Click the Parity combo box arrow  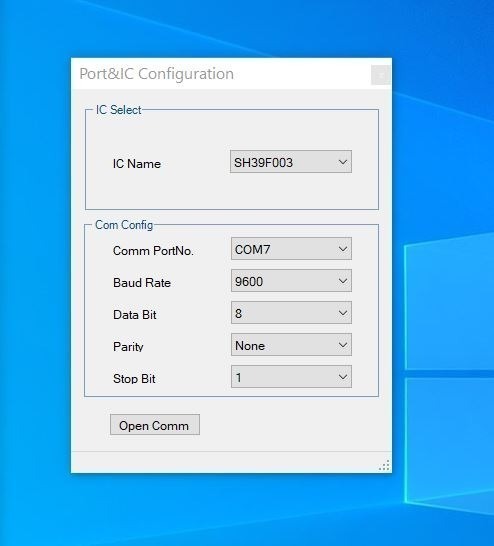pyautogui.click(x=343, y=345)
